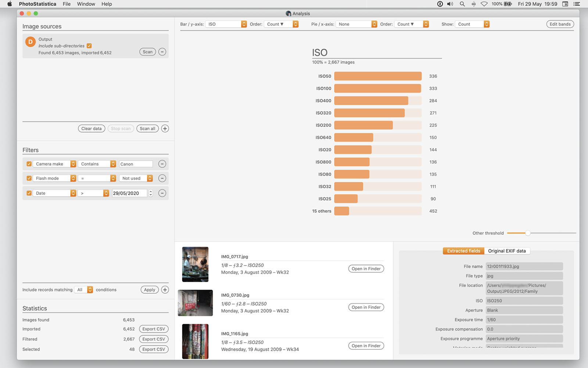Screen dimensions: 588x368
Task: Remove the Output image source with minus icon
Action: [x=162, y=52]
